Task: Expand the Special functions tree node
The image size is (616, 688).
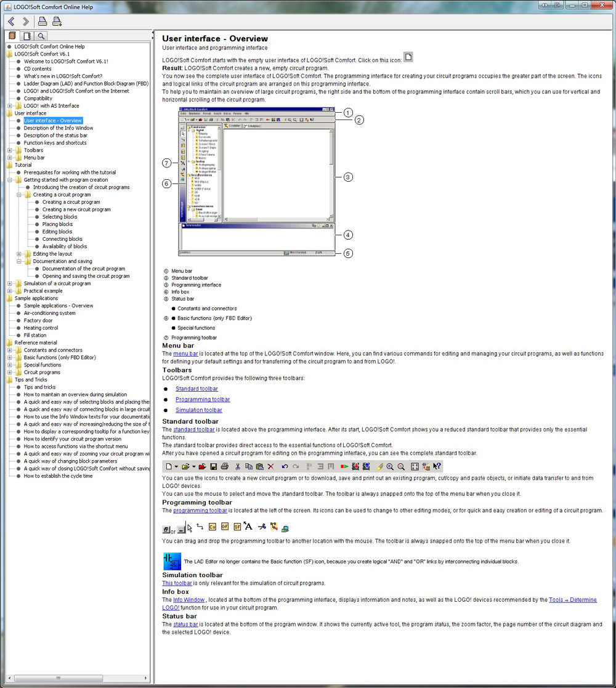Action: click(x=10, y=365)
